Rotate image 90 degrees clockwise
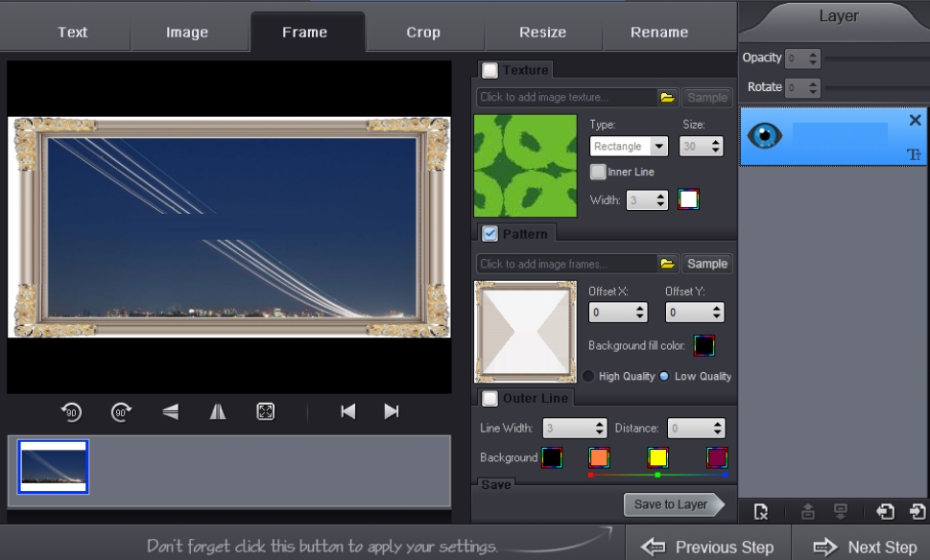Image resolution: width=930 pixels, height=560 pixels. pos(122,411)
